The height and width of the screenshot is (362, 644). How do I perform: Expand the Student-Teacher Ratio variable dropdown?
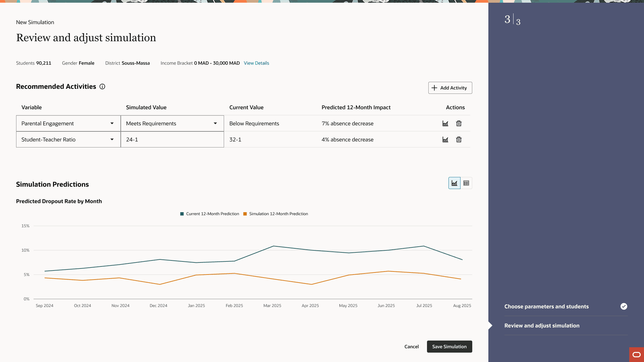coord(112,139)
